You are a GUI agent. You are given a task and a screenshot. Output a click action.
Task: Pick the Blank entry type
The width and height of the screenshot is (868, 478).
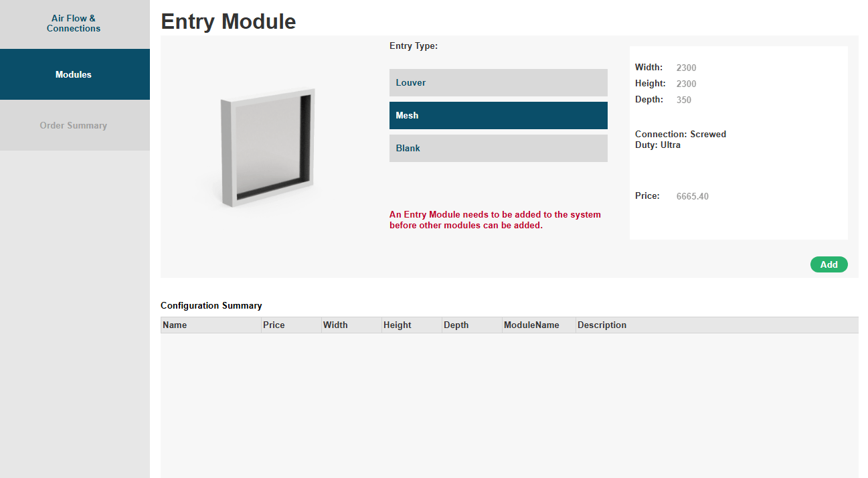[498, 148]
